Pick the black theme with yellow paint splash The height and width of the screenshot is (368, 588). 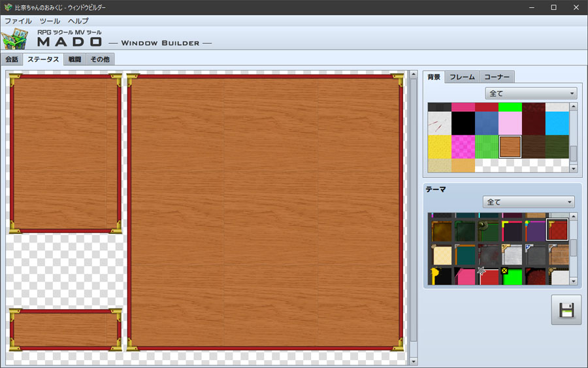click(441, 276)
